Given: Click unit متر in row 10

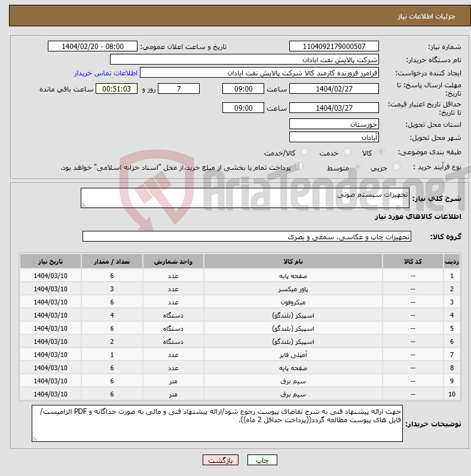Looking at the screenshot, I should 173,394.
